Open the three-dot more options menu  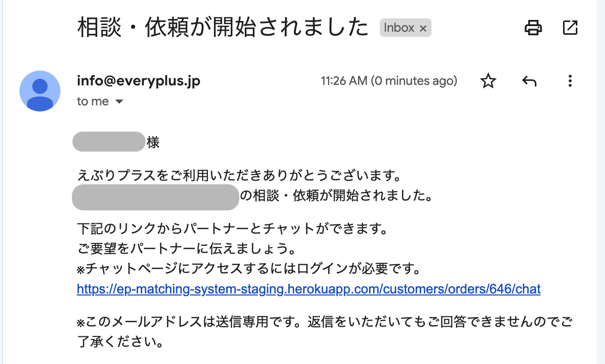pos(570,81)
